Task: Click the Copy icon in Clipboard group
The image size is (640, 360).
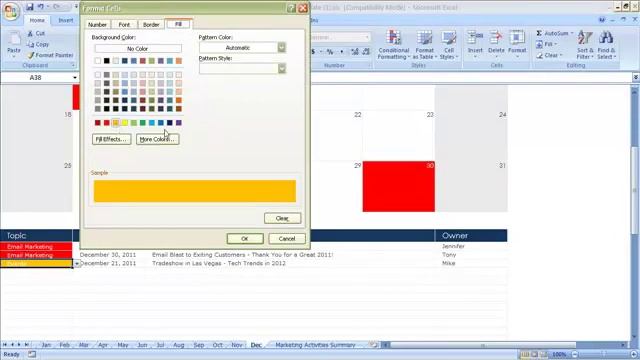Action: (30, 44)
